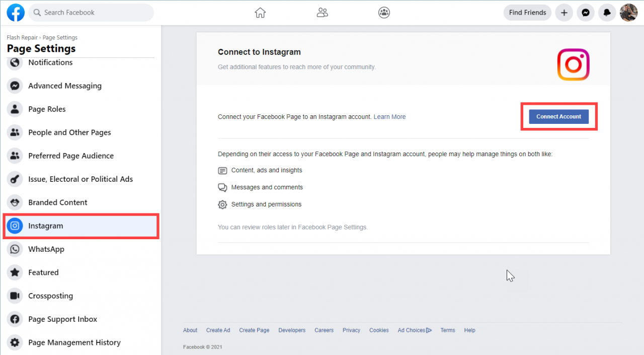This screenshot has width=644, height=355.
Task: Open the profile avatar menu
Action: 628,13
